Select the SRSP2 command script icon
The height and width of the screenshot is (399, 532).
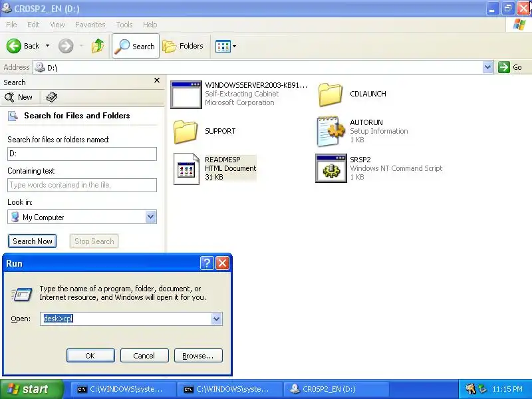click(331, 168)
